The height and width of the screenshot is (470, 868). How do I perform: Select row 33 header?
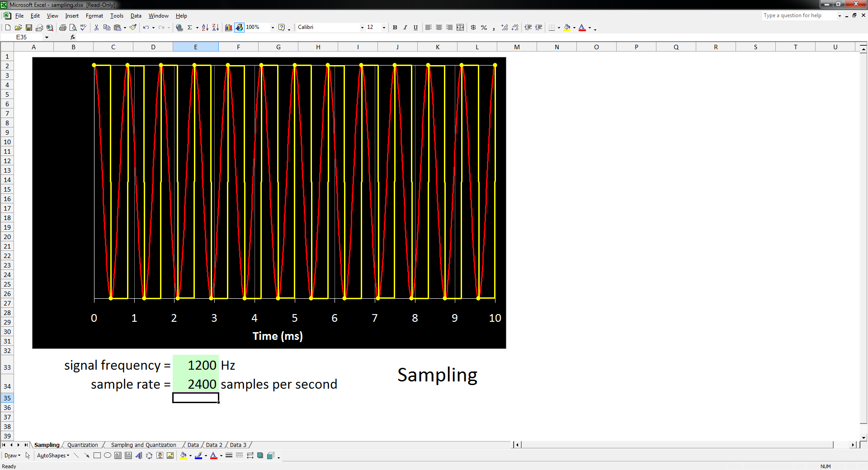tap(7, 367)
